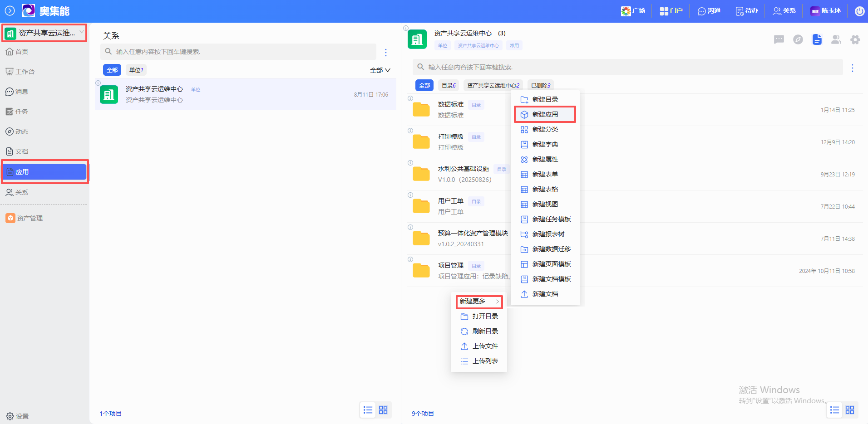Viewport: 868px width, 424px height.
Task: Choose 上传文件 in the context menu
Action: pos(485,346)
